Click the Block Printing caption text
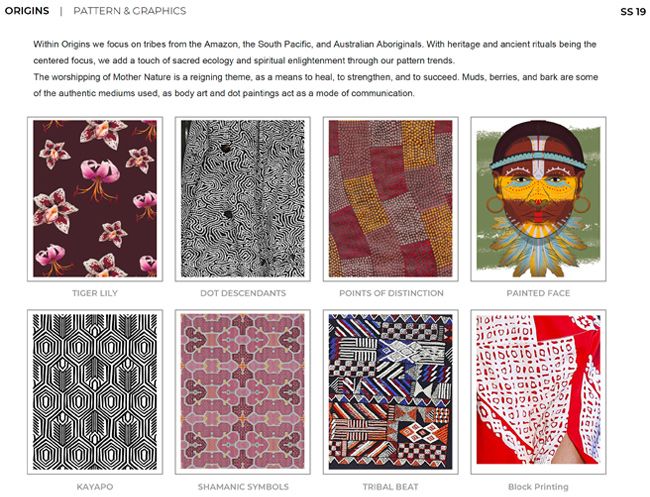650x497 pixels. pyautogui.click(x=538, y=487)
